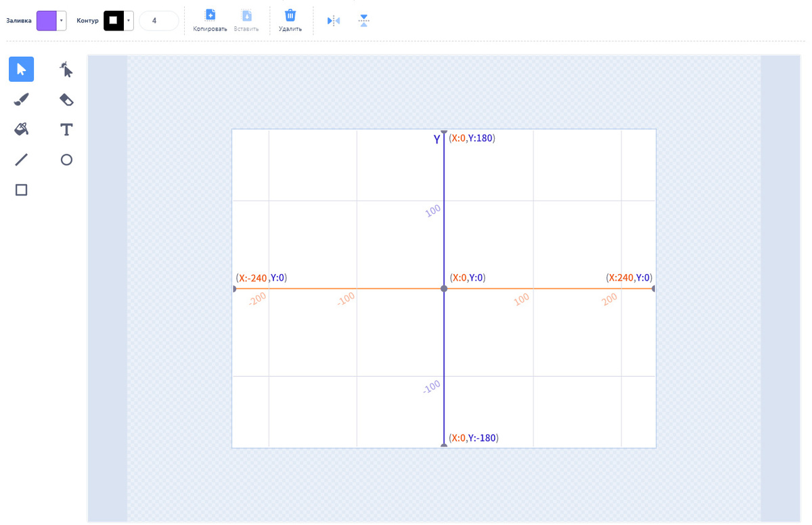Click the black outline color swatch

point(114,21)
